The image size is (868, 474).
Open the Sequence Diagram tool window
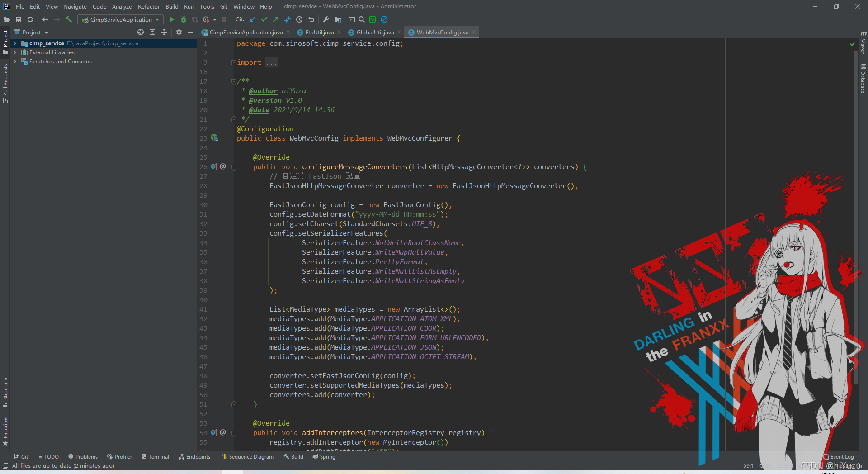click(247, 457)
